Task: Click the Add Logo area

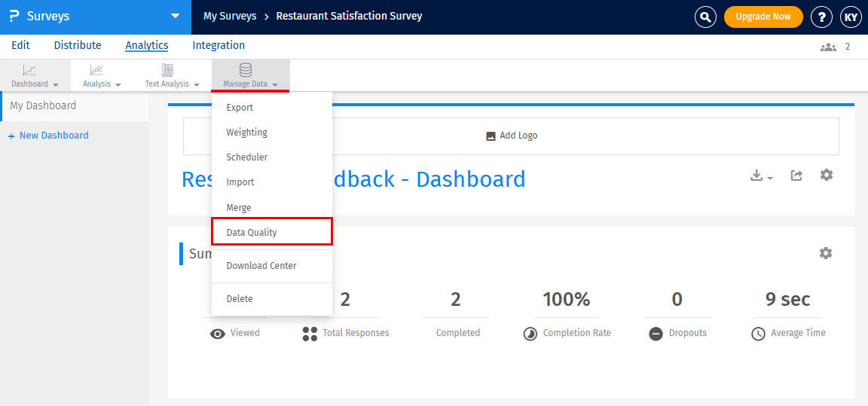Action: tap(511, 136)
